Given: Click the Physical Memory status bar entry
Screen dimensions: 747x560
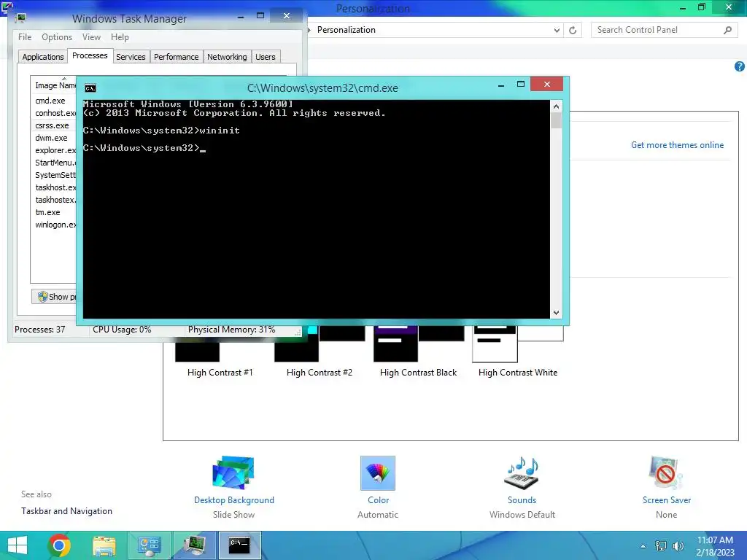Looking at the screenshot, I should coord(231,330).
